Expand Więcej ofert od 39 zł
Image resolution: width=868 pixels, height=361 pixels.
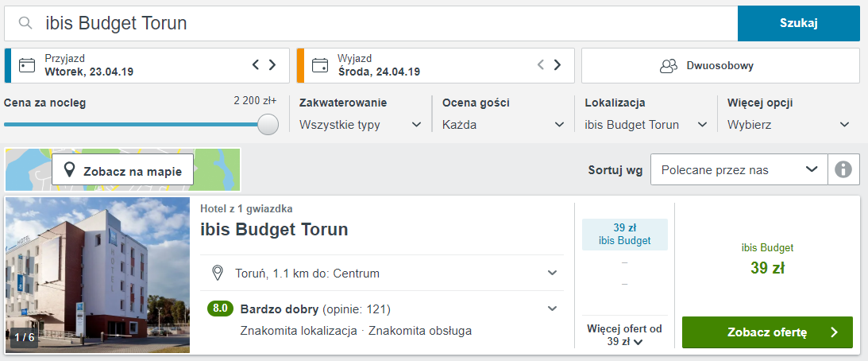coord(624,335)
